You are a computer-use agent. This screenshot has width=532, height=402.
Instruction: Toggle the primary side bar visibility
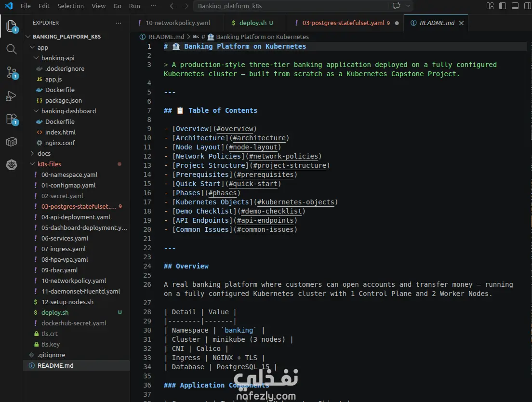(x=503, y=6)
